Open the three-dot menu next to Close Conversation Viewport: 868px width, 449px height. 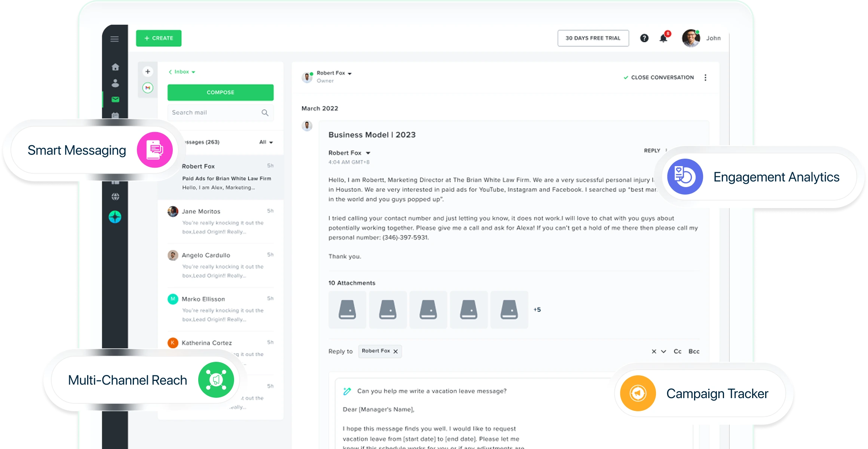click(x=706, y=77)
